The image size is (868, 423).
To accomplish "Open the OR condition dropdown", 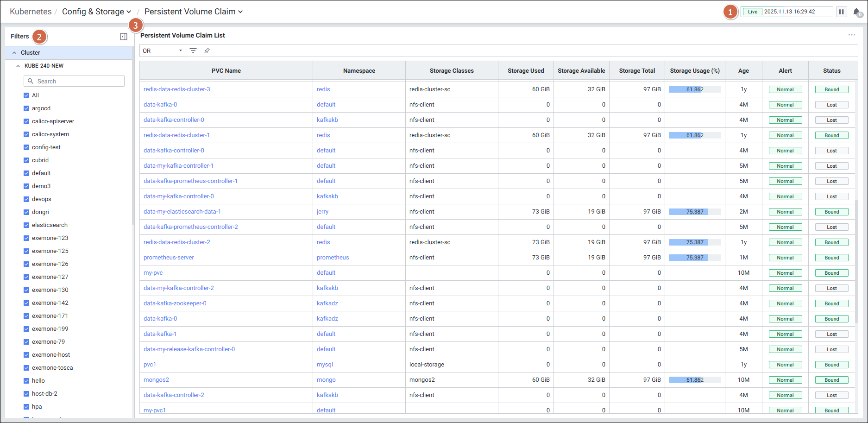I will click(x=163, y=51).
